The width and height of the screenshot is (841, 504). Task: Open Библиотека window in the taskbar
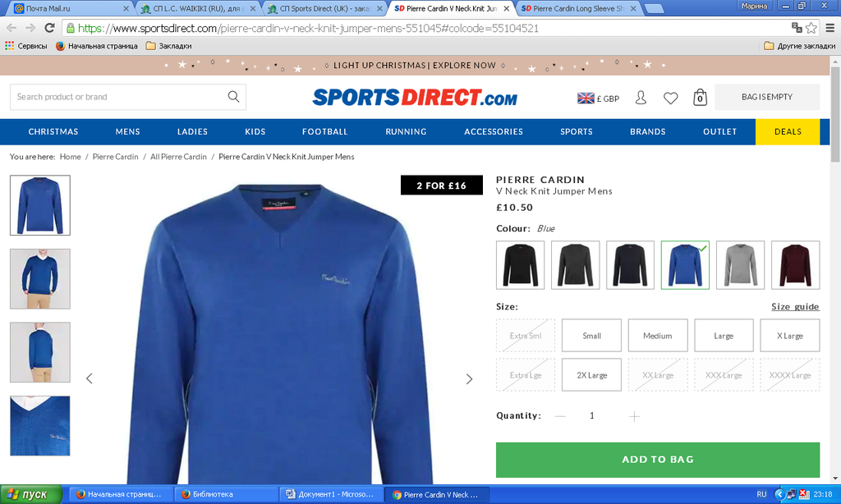[227, 494]
